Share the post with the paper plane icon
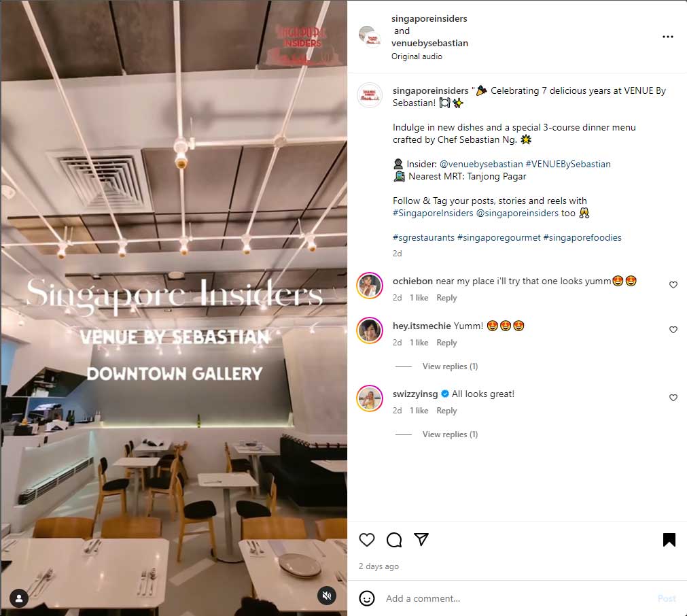This screenshot has height=616, width=687. (421, 539)
